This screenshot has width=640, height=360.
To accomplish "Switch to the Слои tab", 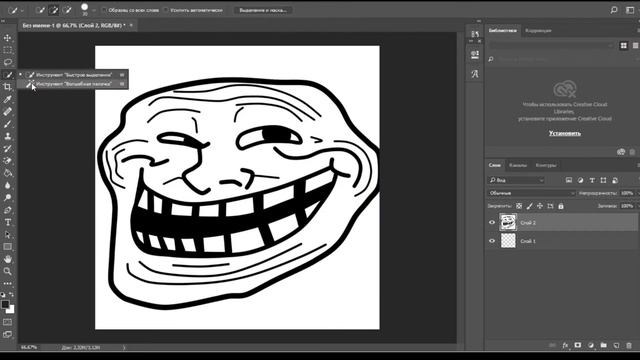I will 494,165.
